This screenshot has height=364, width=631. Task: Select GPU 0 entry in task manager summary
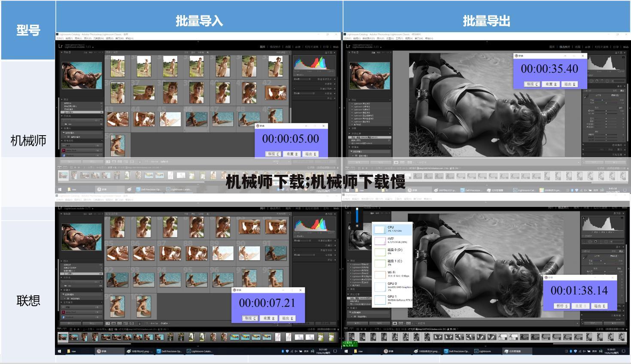coord(392,286)
